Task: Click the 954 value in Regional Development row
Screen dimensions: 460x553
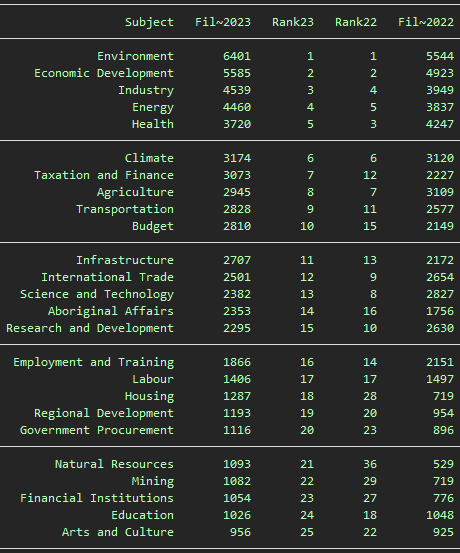Action: pyautogui.click(x=443, y=413)
